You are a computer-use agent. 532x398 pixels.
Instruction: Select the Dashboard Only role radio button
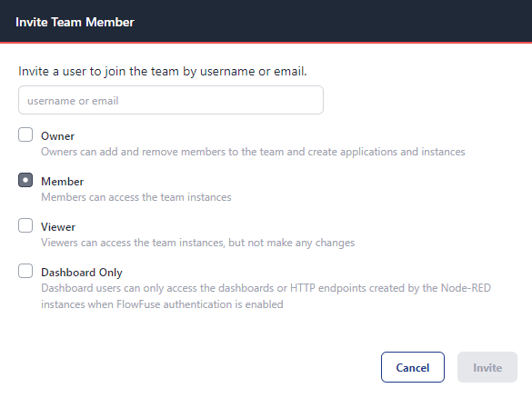25,271
